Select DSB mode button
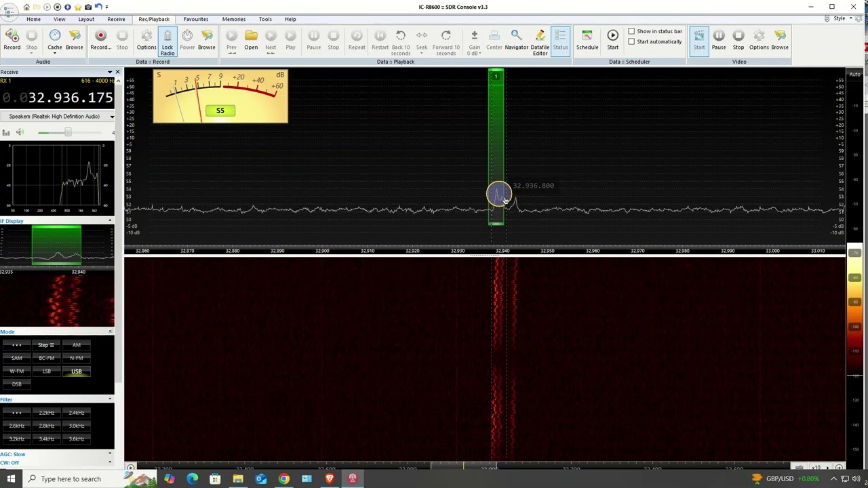 tap(17, 384)
